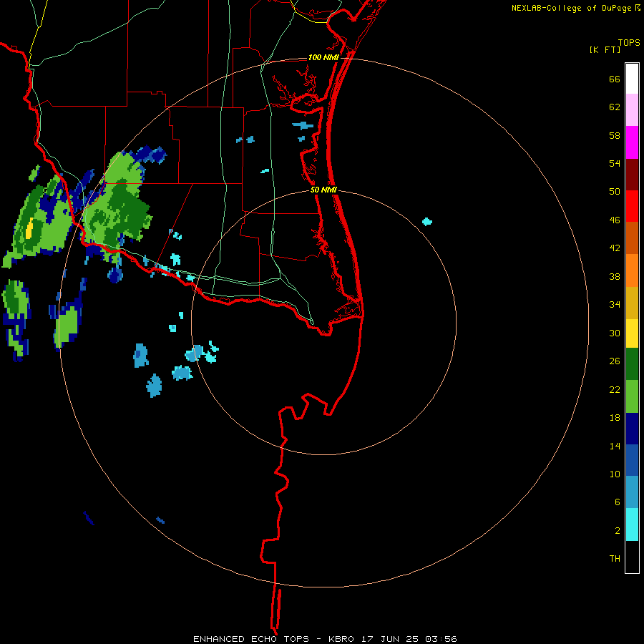
Task: Select the cyan legend swatch
Action: click(632, 525)
